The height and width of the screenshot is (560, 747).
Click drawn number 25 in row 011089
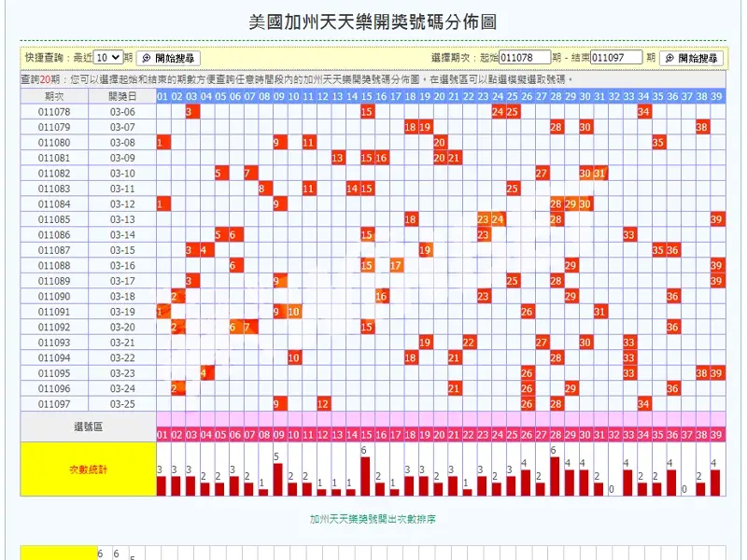tap(513, 281)
